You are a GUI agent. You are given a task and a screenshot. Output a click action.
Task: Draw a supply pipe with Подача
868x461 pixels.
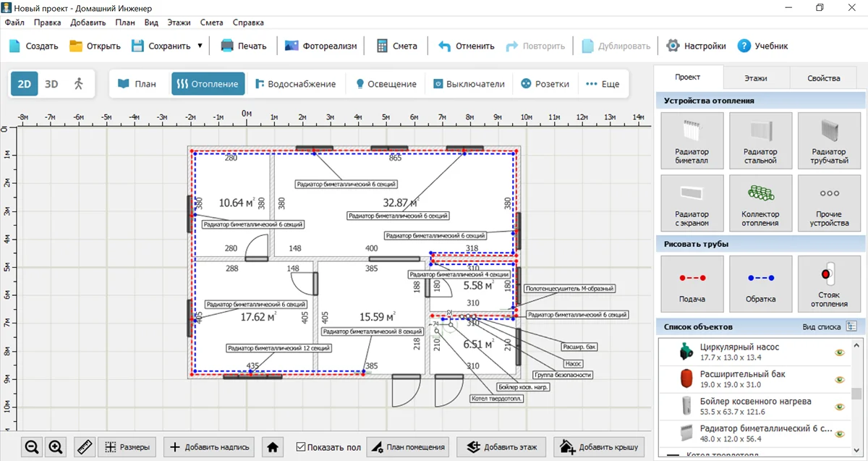point(692,283)
